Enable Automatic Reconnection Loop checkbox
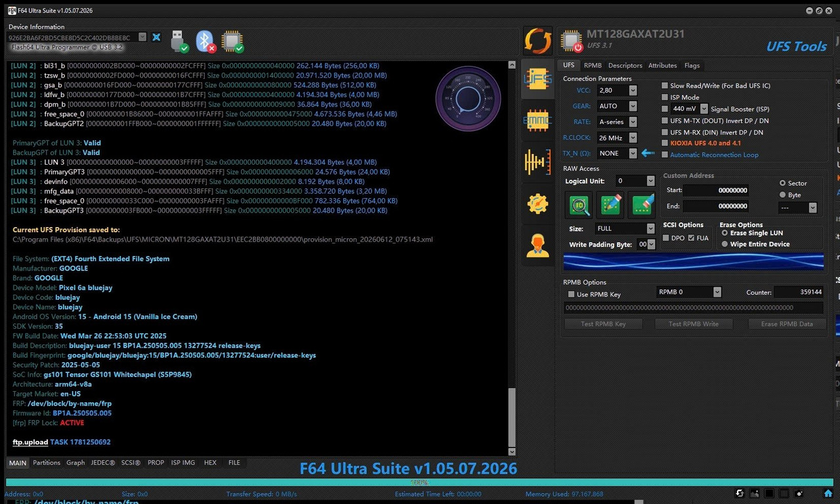The image size is (840, 504). pyautogui.click(x=665, y=155)
